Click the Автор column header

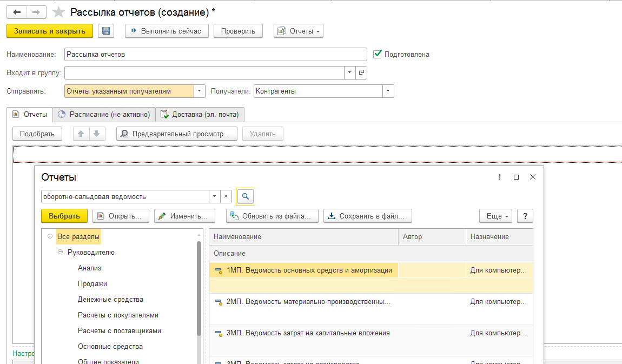(432, 237)
